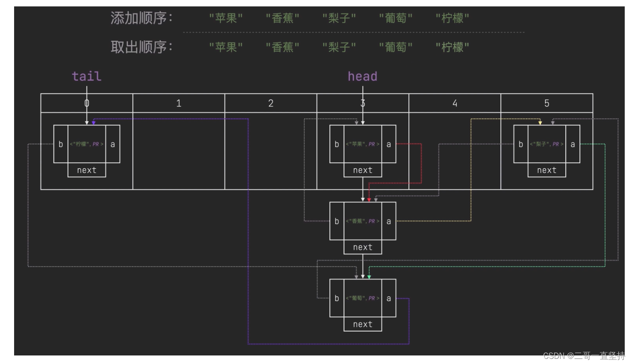Select "香蕉" in the 添加顺序 row

[x=282, y=18]
